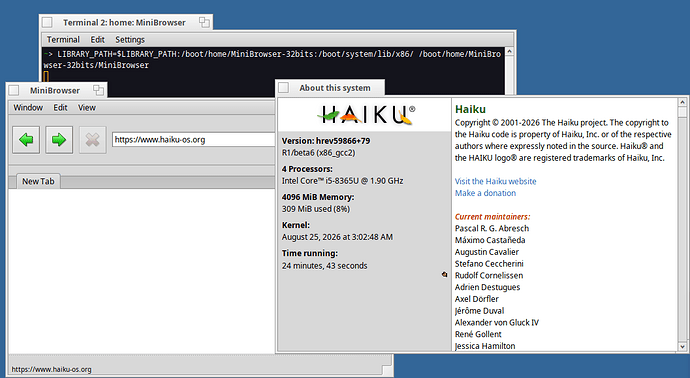This screenshot has height=378, width=690.
Task: Go back with the green left arrow
Action: (26, 140)
